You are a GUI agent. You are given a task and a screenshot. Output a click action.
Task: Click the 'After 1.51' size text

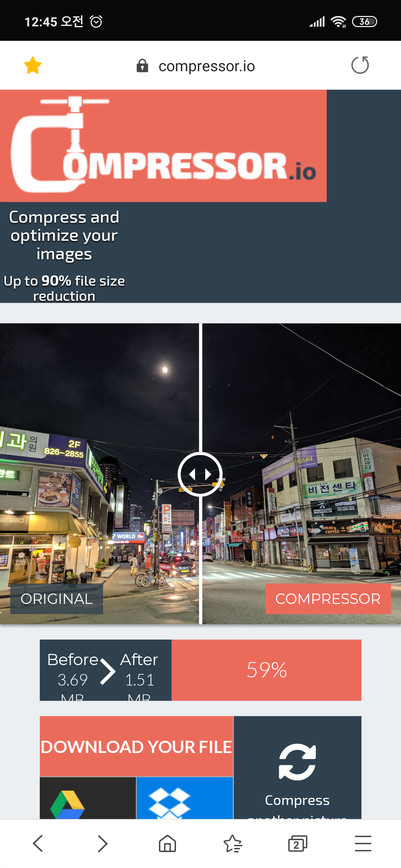point(139,670)
